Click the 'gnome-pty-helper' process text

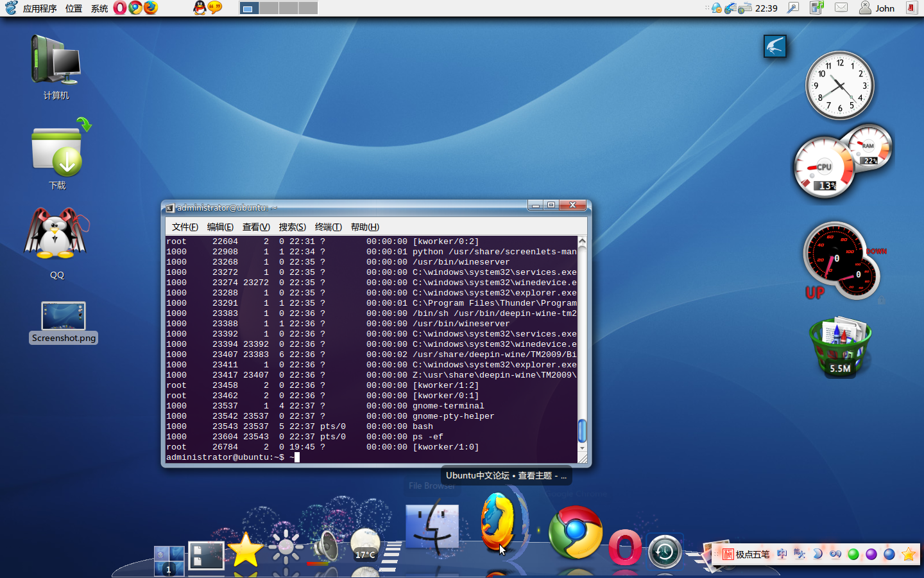[x=453, y=416]
